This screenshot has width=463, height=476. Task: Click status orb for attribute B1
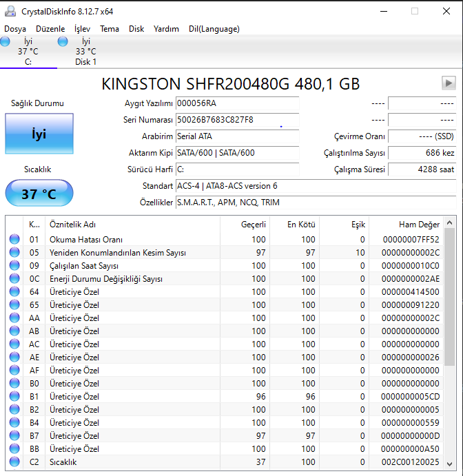(14, 396)
